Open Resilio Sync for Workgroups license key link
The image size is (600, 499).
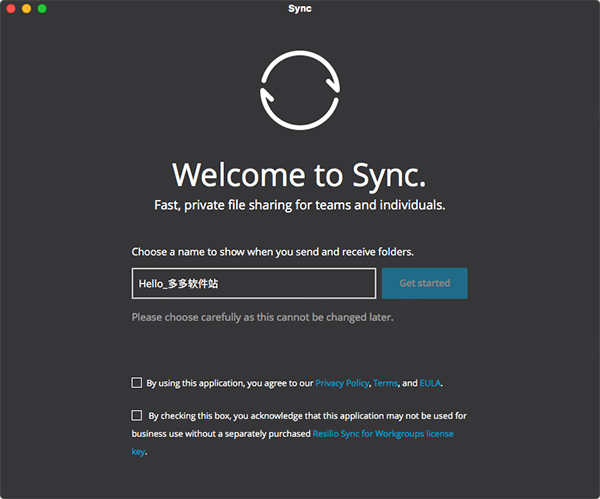pos(383,434)
